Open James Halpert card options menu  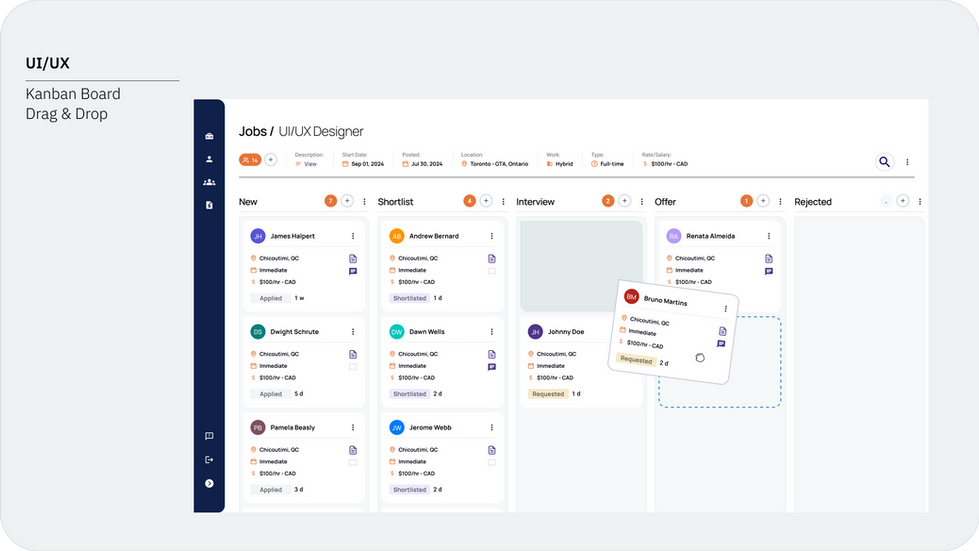[353, 236]
